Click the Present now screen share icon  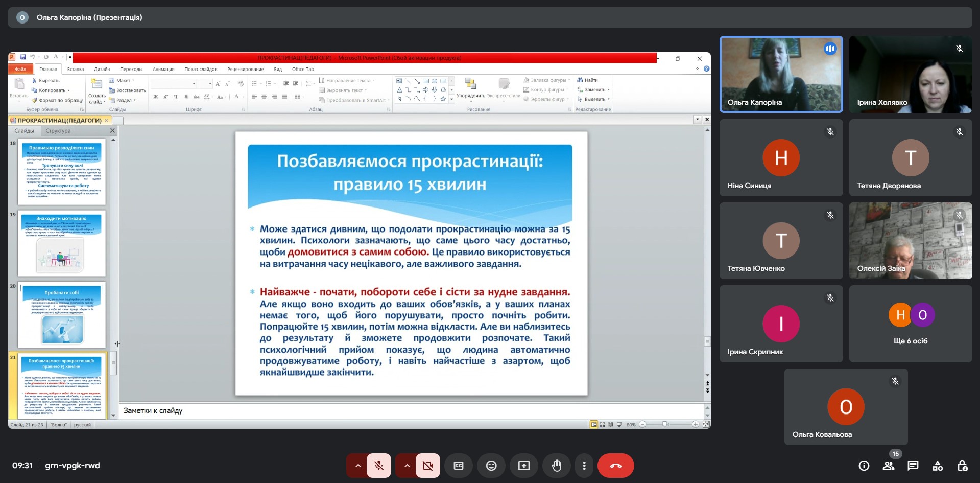point(523,466)
